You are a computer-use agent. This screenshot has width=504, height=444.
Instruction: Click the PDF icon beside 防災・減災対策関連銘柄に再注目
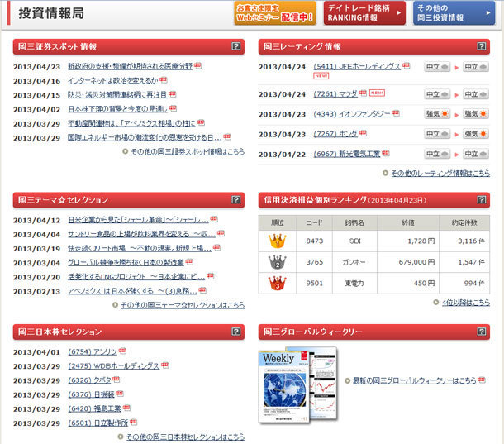coord(173,93)
